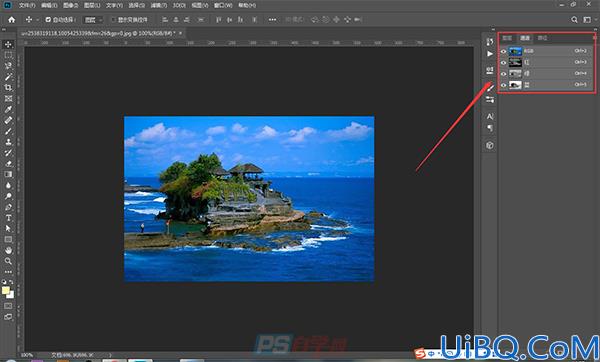Click the zoom percentage field in status bar
The width and height of the screenshot is (600, 362).
tap(27, 355)
